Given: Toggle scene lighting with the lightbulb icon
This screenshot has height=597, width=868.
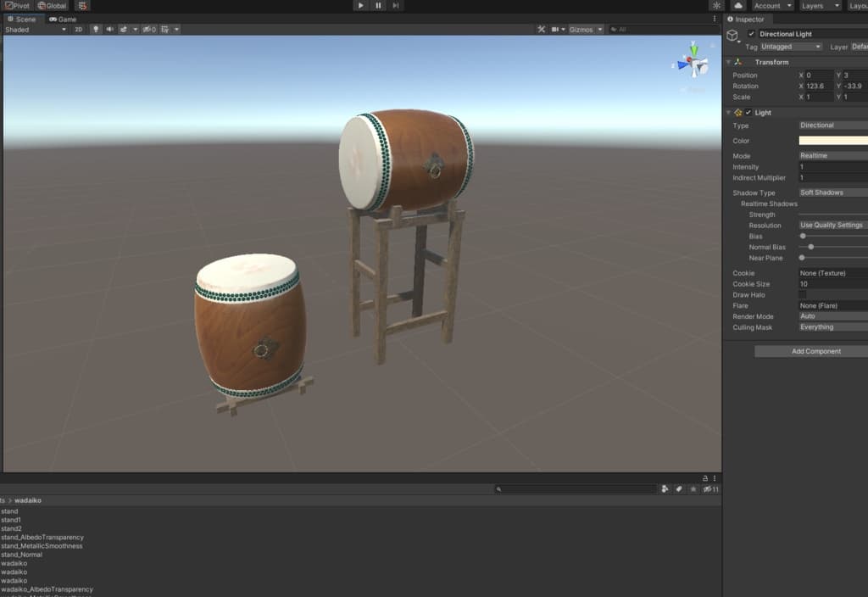Looking at the screenshot, I should (x=96, y=29).
